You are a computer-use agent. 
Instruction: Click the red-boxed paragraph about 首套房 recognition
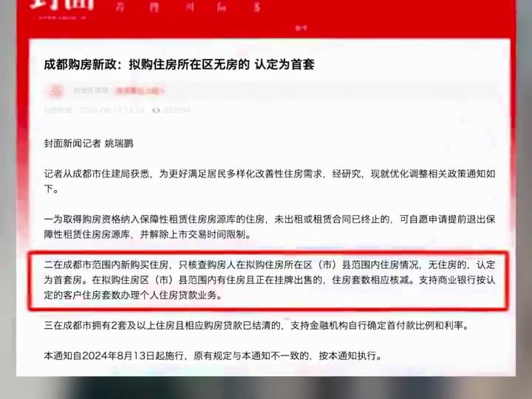[x=270, y=280]
